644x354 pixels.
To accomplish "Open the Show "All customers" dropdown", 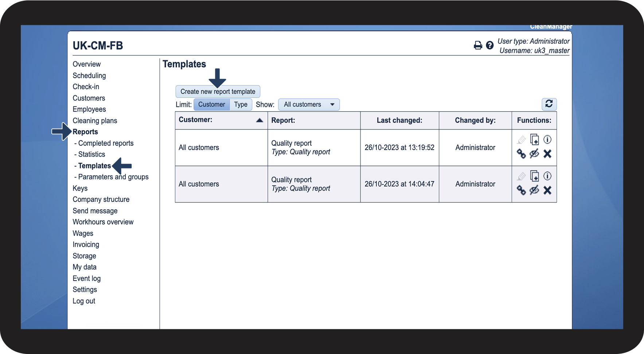I will pyautogui.click(x=309, y=104).
